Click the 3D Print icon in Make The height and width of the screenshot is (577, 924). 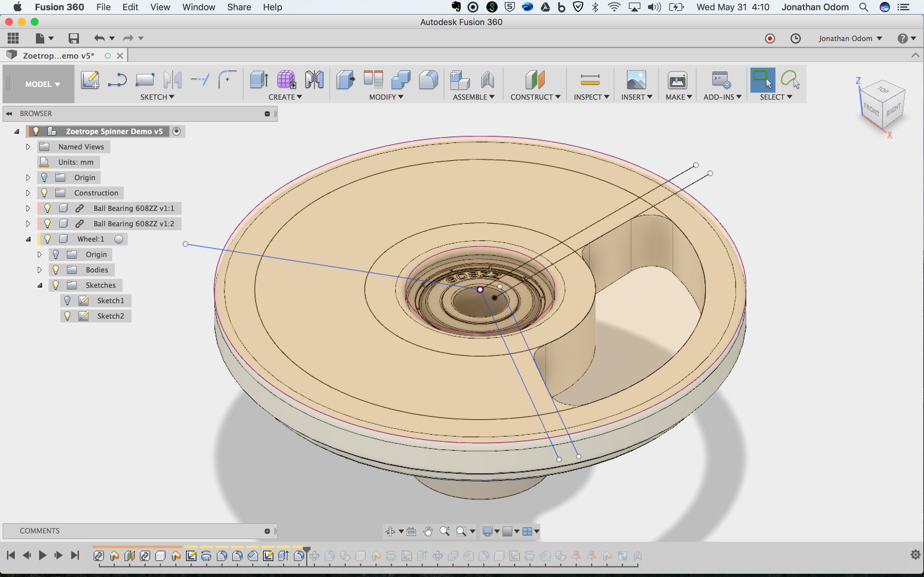677,80
